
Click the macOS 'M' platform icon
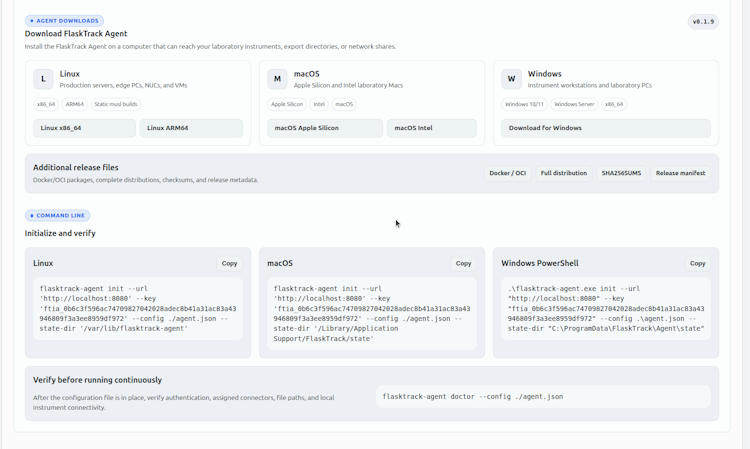277,79
